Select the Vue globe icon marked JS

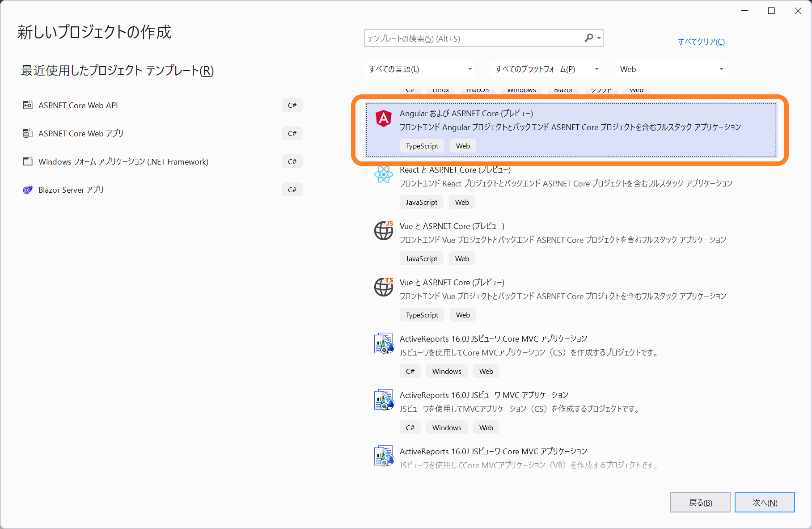click(x=384, y=230)
